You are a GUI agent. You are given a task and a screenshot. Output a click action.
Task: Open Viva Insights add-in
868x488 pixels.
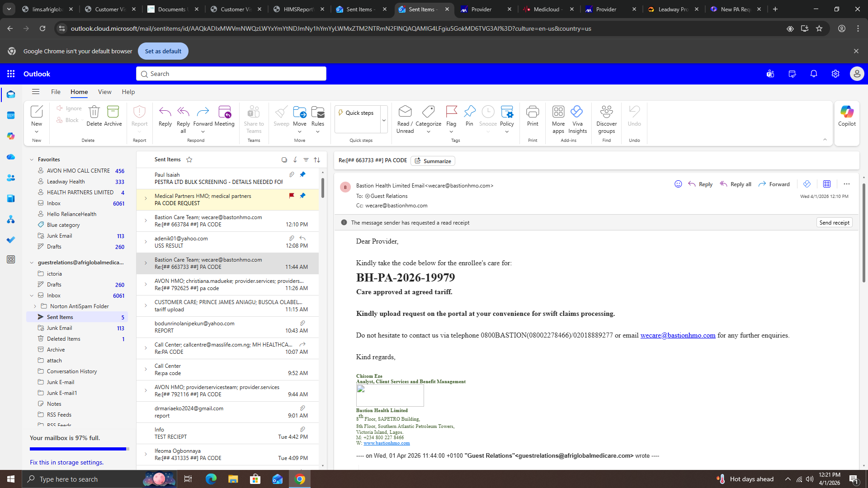[577, 112]
